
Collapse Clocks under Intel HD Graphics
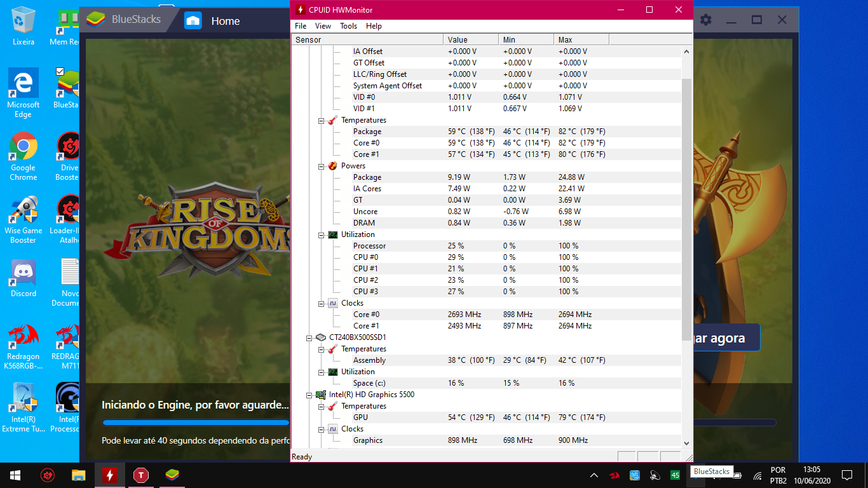pos(322,429)
